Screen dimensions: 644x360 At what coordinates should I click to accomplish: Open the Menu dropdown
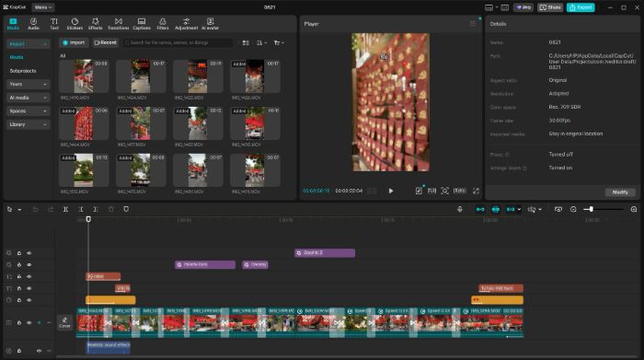(42, 7)
